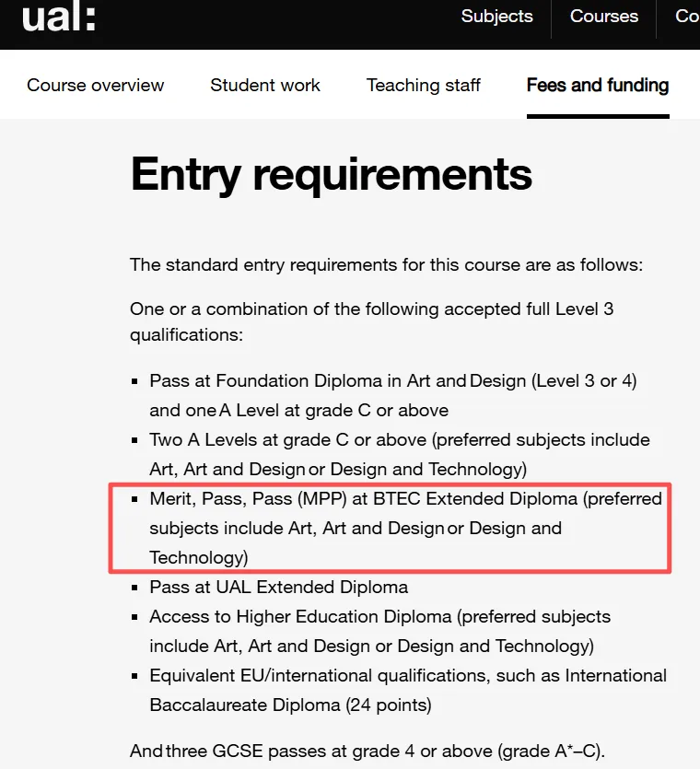Click the Entry requirements heading
Viewport: 700px width, 769px height.
point(331,174)
